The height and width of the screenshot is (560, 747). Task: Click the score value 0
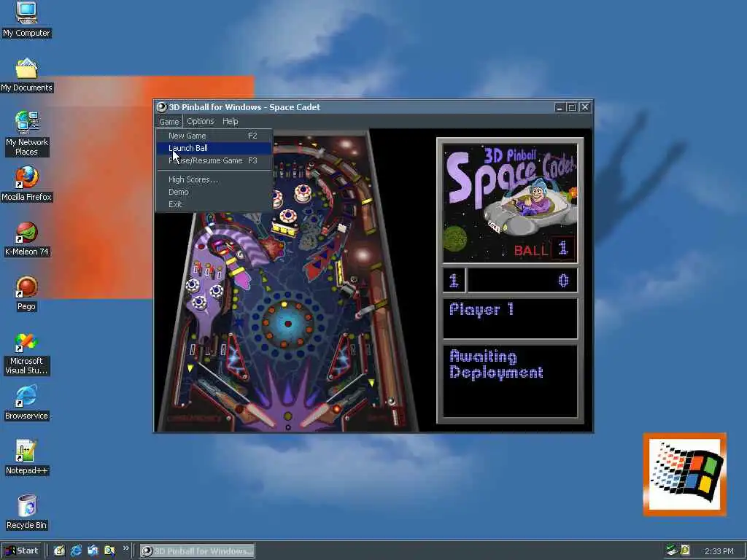(564, 281)
